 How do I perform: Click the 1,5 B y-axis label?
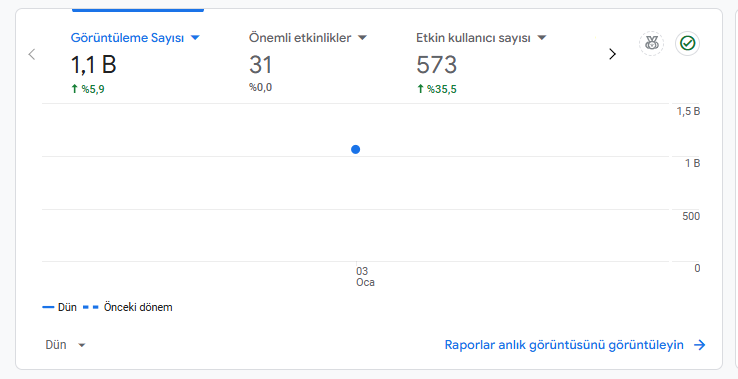pos(688,112)
